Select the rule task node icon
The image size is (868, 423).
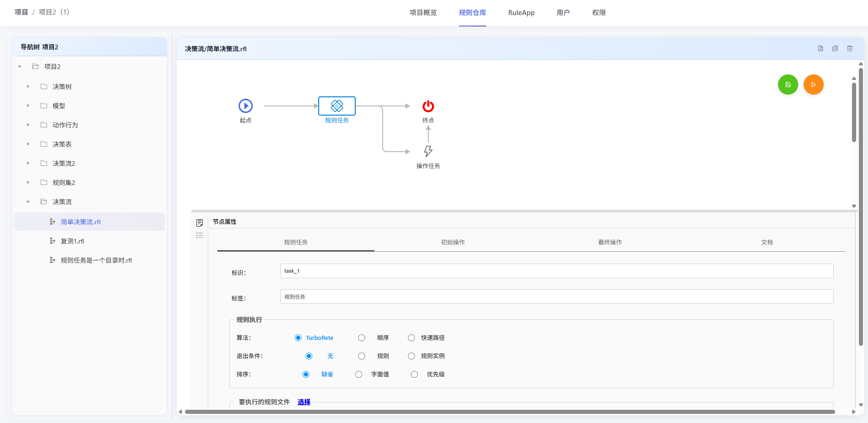pos(337,106)
